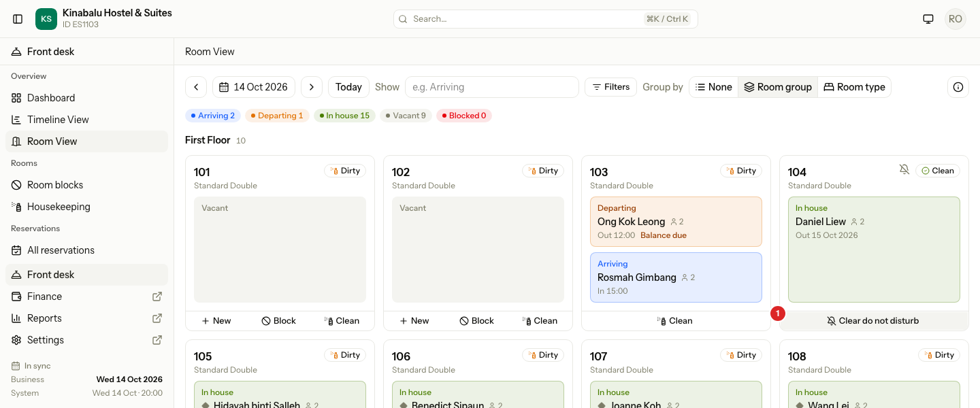Collapse the sidebar panel icon
This screenshot has width=980, height=408.
click(18, 19)
